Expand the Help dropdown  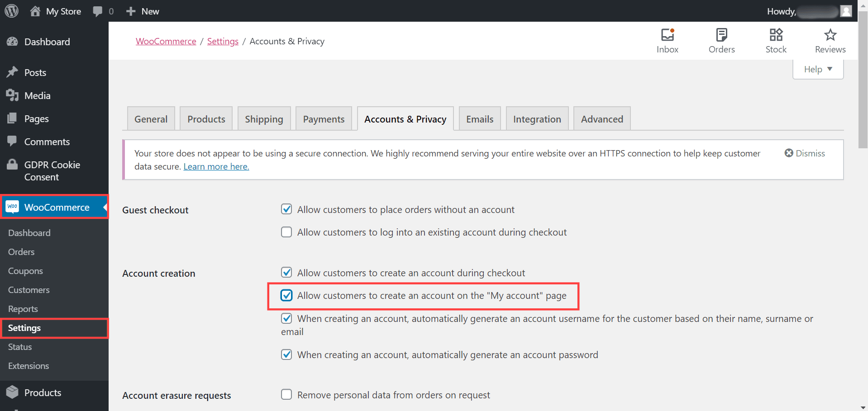pyautogui.click(x=818, y=69)
